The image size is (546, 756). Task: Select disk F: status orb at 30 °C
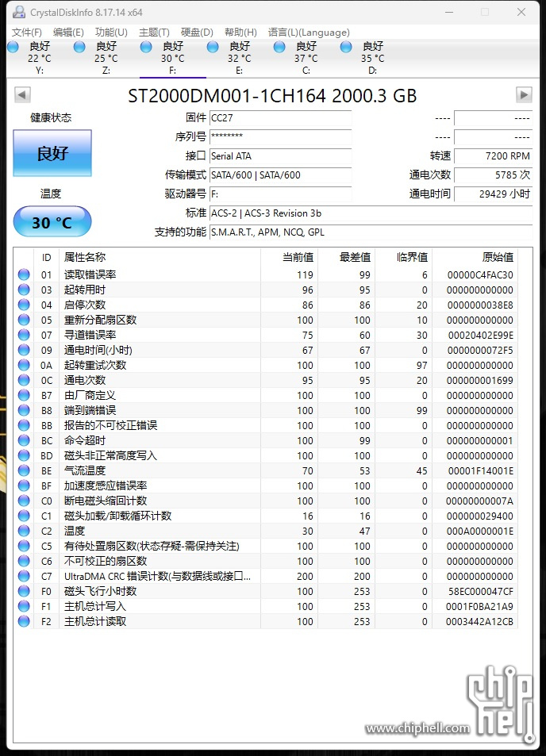click(146, 47)
